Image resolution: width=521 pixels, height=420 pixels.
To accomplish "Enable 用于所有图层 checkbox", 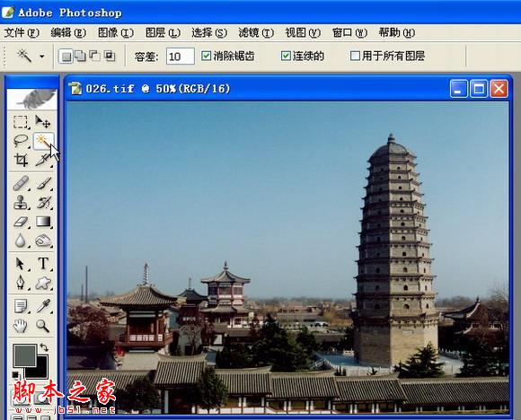I will click(x=355, y=56).
